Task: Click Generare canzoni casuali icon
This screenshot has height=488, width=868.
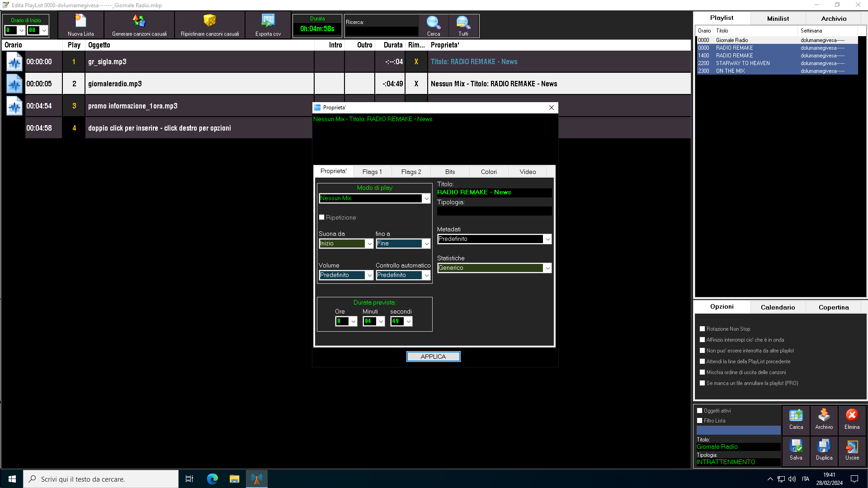Action: (x=139, y=21)
